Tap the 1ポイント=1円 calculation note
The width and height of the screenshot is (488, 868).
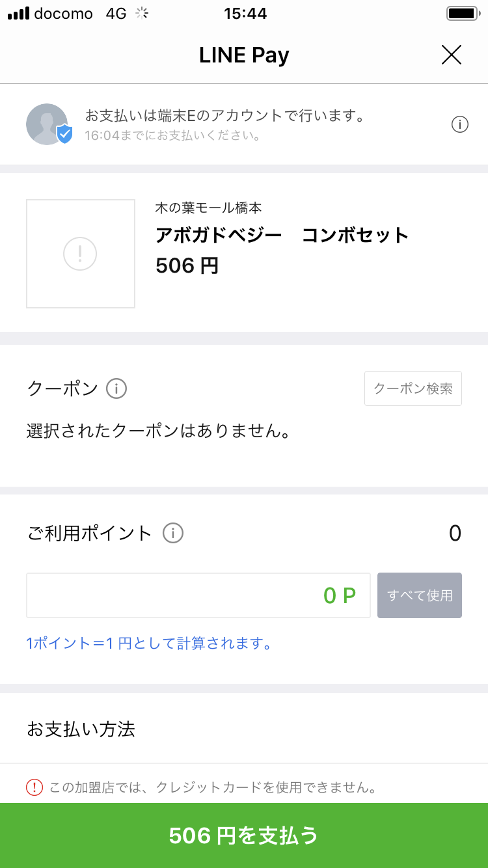point(149,644)
